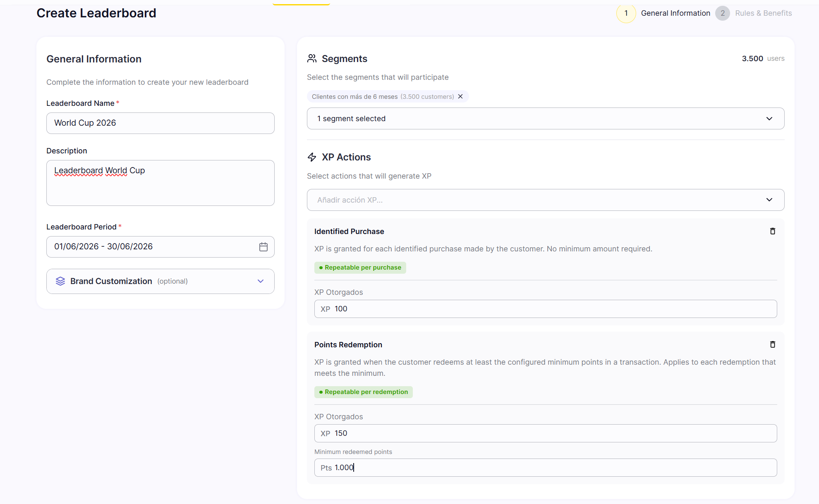
Task: Click the XP Actions lightning icon
Action: point(312,157)
